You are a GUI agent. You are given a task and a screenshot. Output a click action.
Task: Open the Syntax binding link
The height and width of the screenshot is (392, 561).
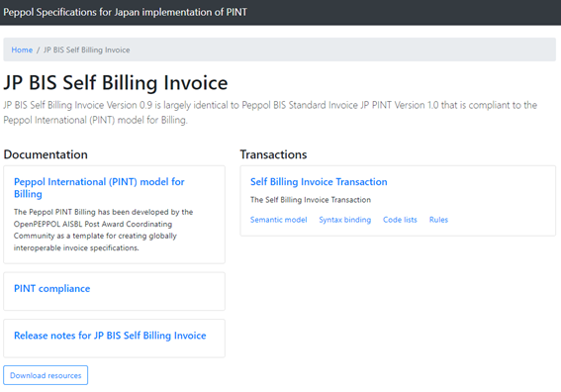tap(345, 220)
